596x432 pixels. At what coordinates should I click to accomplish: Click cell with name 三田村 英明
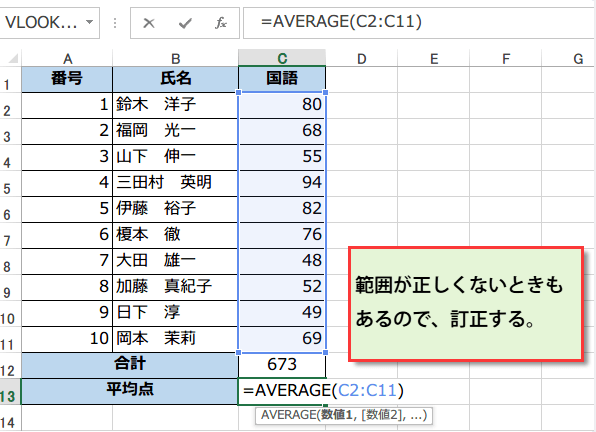175,184
